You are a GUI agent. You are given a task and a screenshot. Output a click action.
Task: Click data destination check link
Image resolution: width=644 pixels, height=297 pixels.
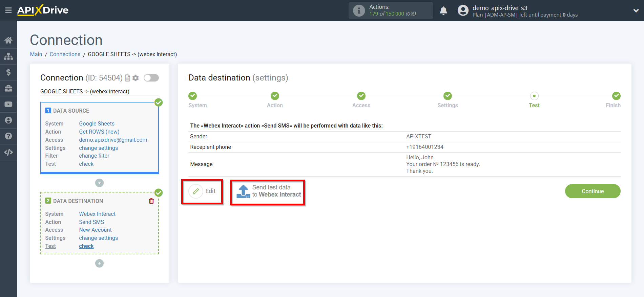click(86, 246)
